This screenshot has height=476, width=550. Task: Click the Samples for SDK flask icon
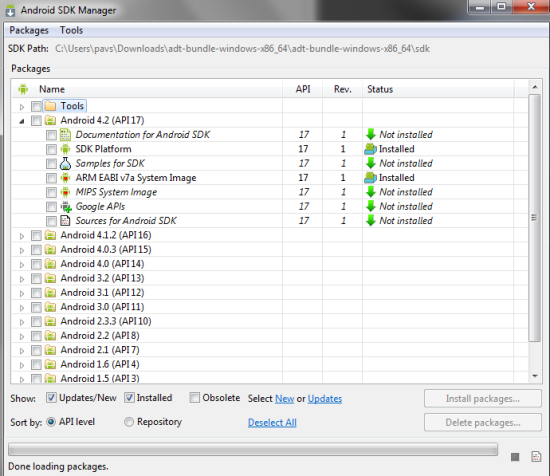pos(65,163)
